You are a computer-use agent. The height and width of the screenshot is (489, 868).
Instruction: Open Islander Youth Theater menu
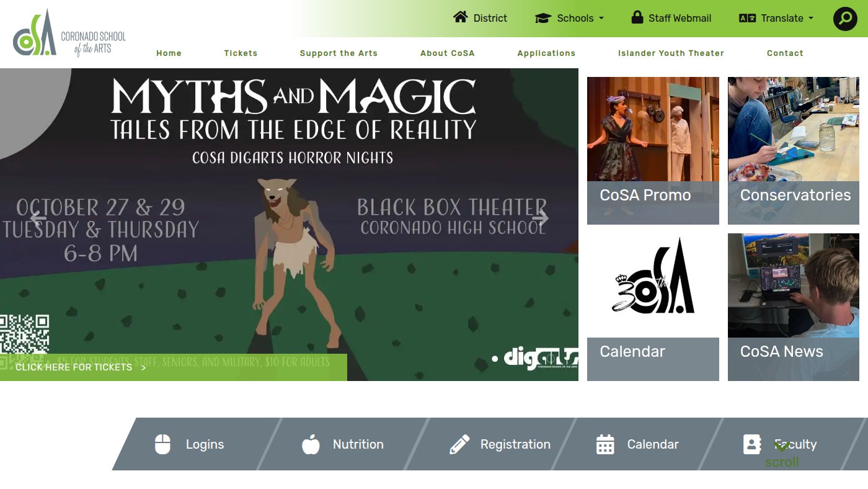coord(671,53)
